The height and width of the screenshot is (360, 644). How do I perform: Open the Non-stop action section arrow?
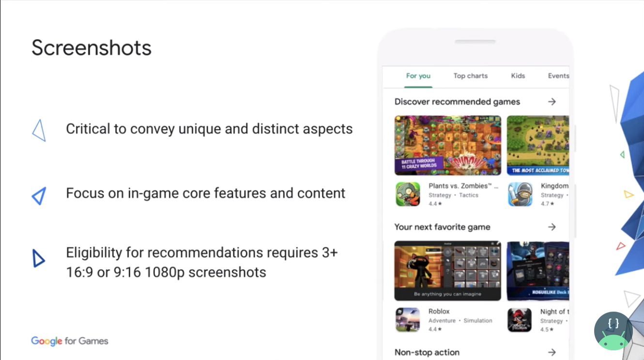click(552, 352)
